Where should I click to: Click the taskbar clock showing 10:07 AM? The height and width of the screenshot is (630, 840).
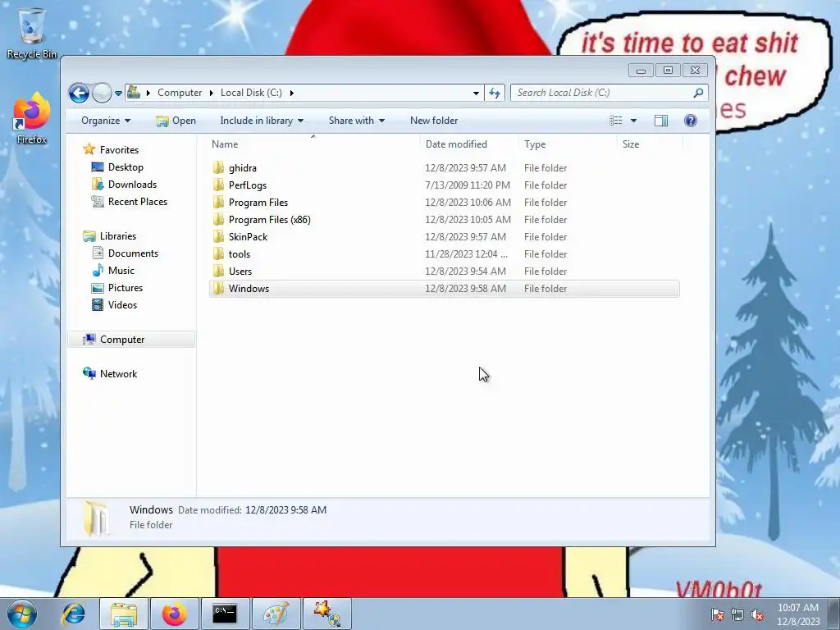[x=797, y=614]
